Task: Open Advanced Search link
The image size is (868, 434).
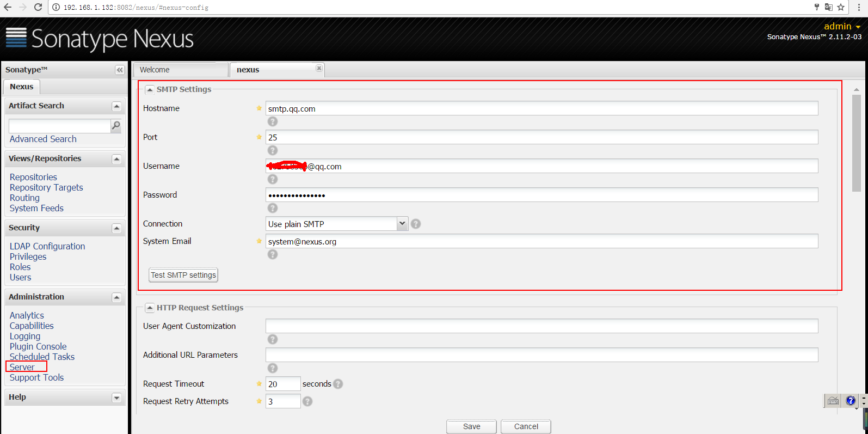Action: [x=43, y=139]
